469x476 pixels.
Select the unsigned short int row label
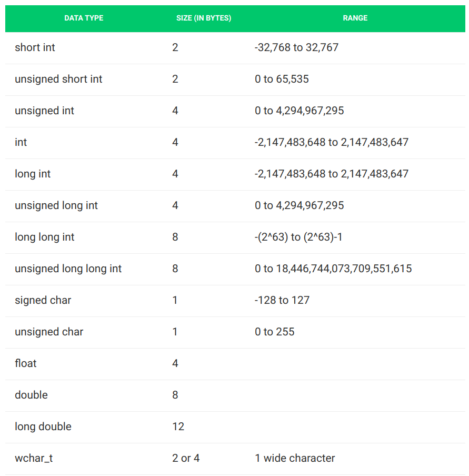[58, 79]
